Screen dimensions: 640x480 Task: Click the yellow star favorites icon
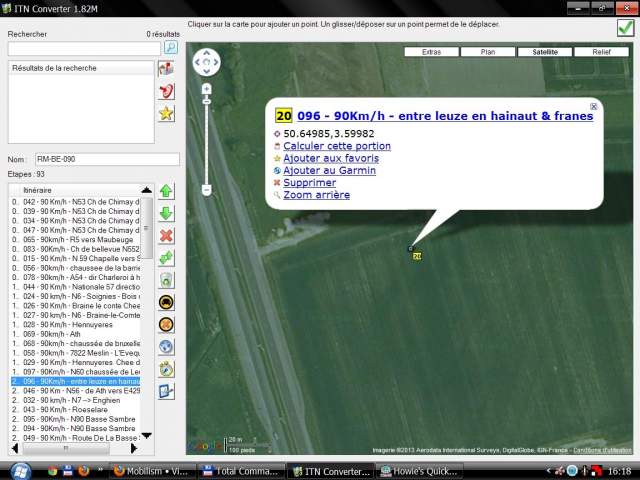point(167,113)
